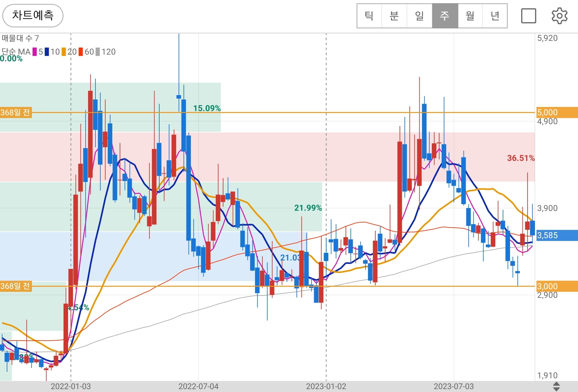Click the 4,900 price axis label
This screenshot has width=578, height=392.
(x=547, y=121)
